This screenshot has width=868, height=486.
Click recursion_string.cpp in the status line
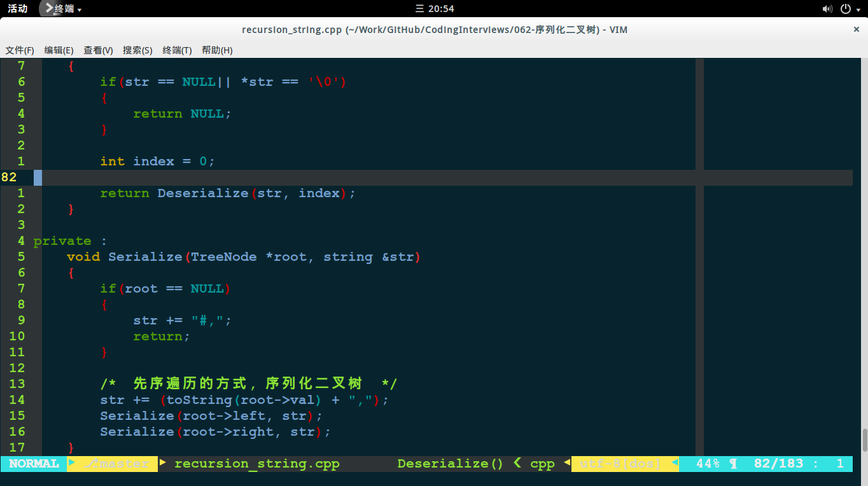pos(257,464)
